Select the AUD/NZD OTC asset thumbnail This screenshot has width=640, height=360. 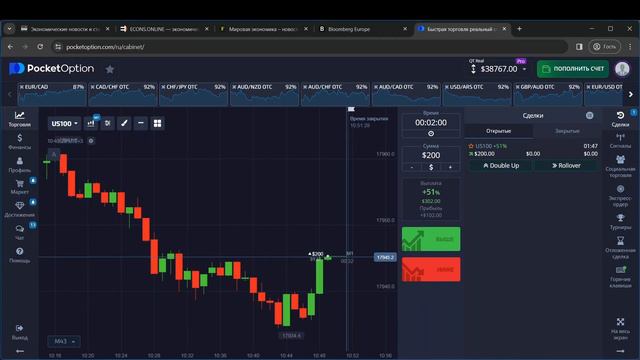(264, 94)
